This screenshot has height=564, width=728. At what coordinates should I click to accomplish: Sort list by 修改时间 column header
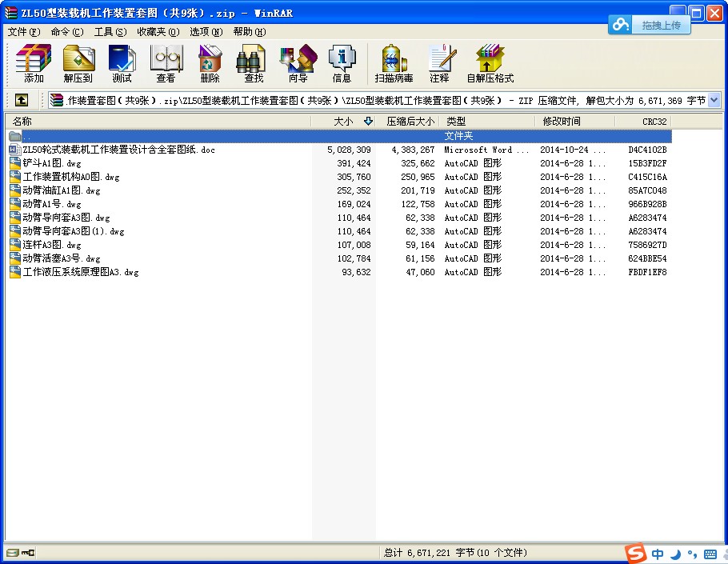(562, 122)
